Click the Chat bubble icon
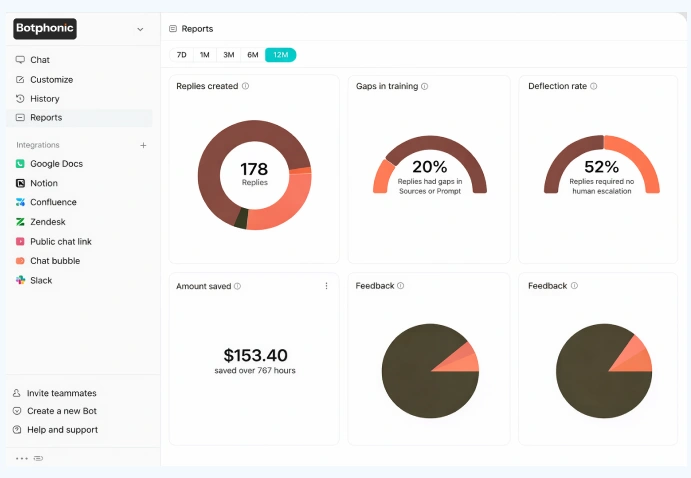Image resolution: width=691 pixels, height=478 pixels. (20, 261)
